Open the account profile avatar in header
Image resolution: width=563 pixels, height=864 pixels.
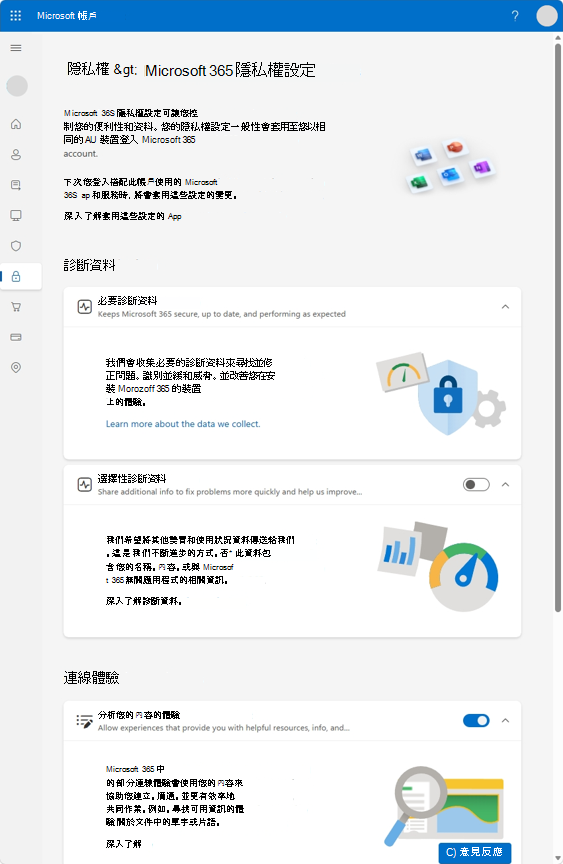tap(546, 15)
